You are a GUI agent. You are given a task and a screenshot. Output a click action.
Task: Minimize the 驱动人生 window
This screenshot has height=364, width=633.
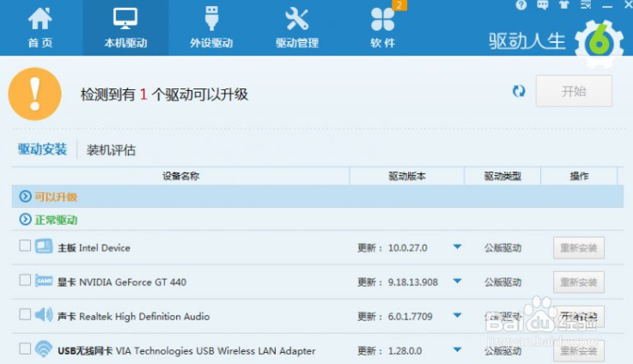(x=607, y=6)
